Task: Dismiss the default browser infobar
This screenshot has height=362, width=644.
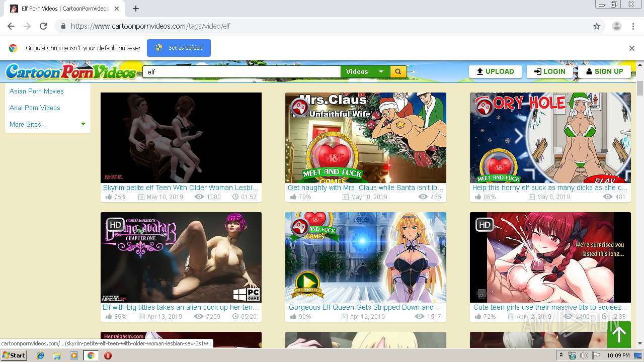Action: (632, 48)
